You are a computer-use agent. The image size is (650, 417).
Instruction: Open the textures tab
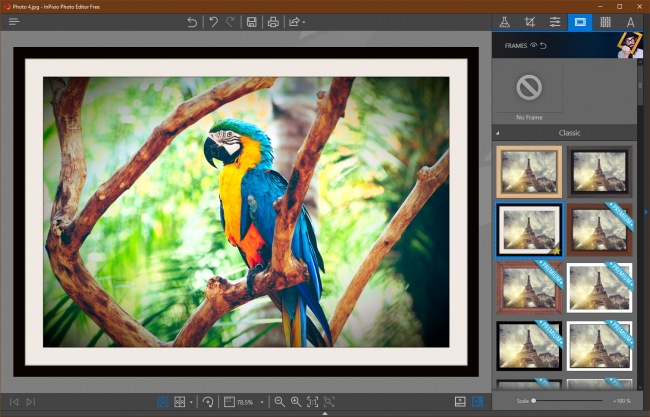point(605,22)
